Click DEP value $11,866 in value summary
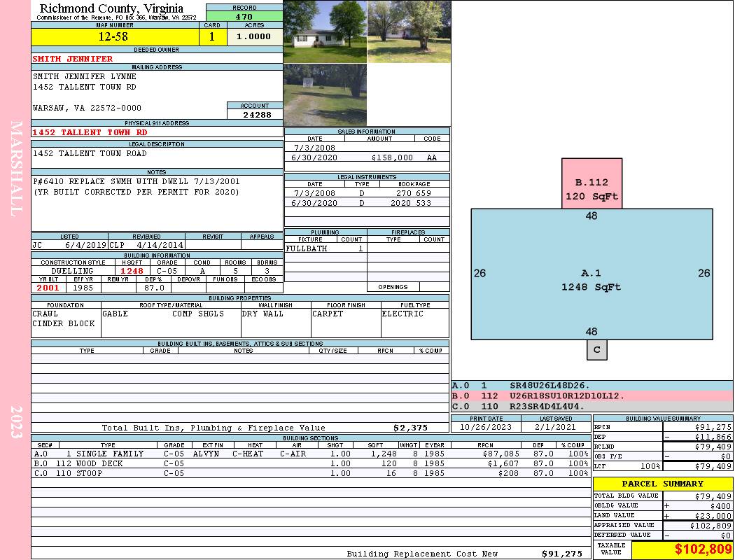Screen dimensions: 735x560 713,437
